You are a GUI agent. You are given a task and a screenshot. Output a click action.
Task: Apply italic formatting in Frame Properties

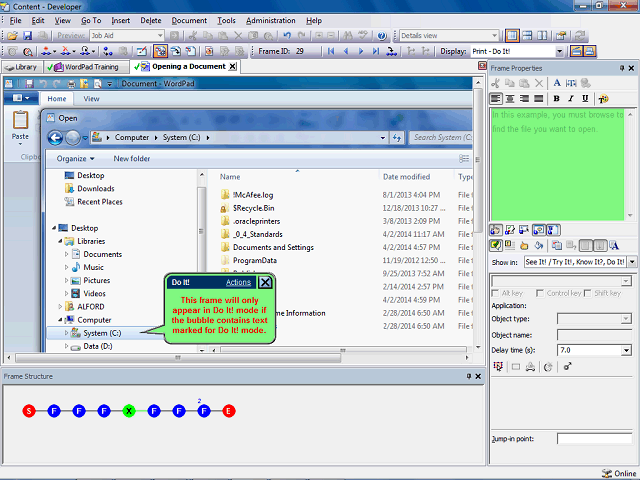pyautogui.click(x=571, y=98)
